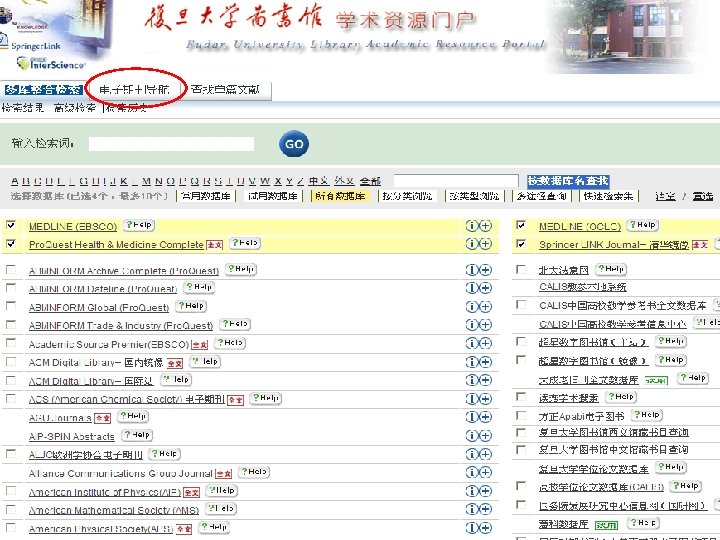Click Help icon beside AIP-SPIN Abstracts

click(x=137, y=434)
